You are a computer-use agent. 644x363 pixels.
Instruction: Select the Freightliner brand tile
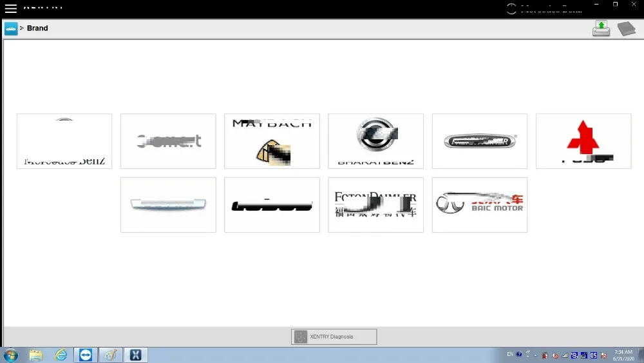click(480, 141)
